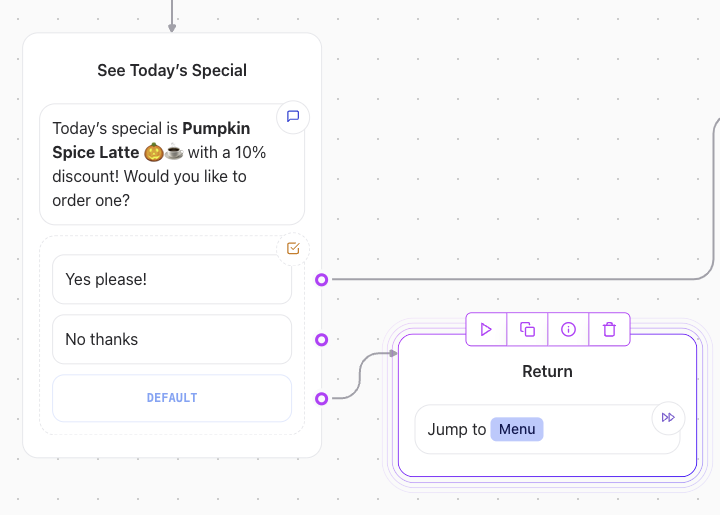Select the 'See Today's Special' node title
Screen dimensions: 720x515
pyautogui.click(x=172, y=70)
